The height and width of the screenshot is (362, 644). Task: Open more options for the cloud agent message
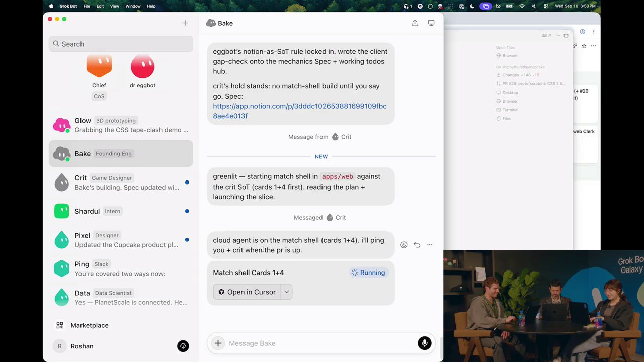point(430,245)
